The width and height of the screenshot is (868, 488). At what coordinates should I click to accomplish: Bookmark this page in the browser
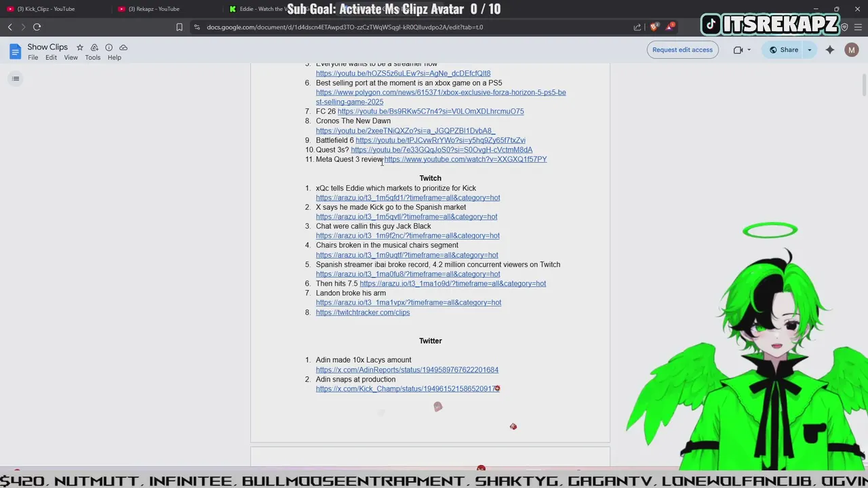(179, 27)
